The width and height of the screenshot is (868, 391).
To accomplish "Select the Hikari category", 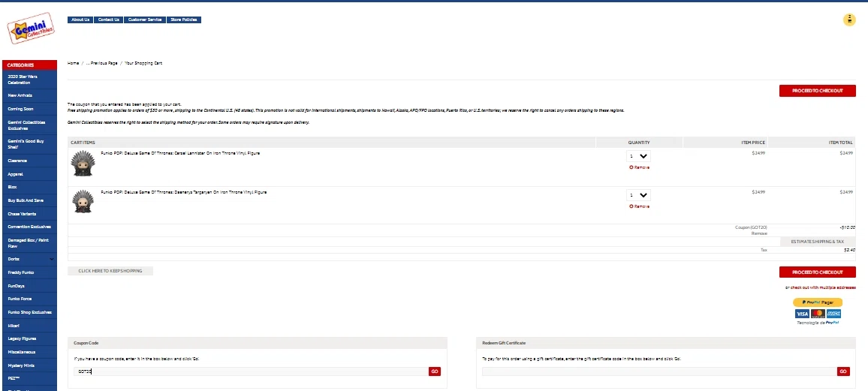I will pyautogui.click(x=29, y=326).
